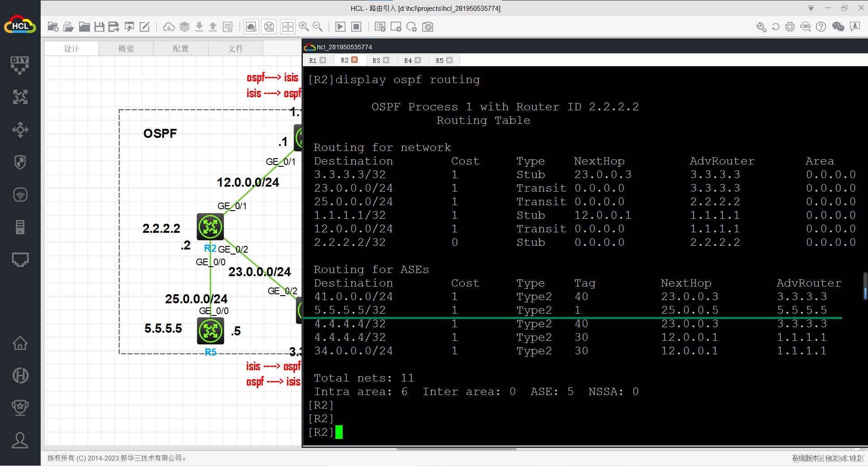Viewport: 868px width, 466px height.
Task: Click the plain dark folder toolbar icon
Action: click(x=84, y=27)
